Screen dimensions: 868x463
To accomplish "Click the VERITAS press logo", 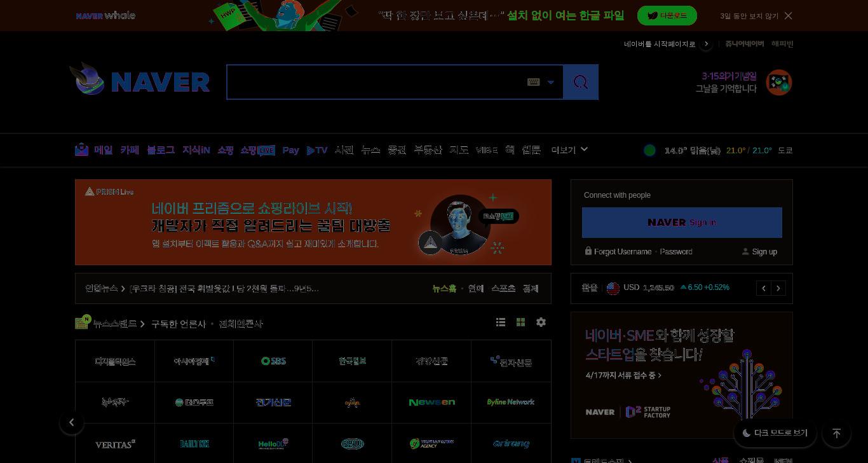I will [115, 444].
